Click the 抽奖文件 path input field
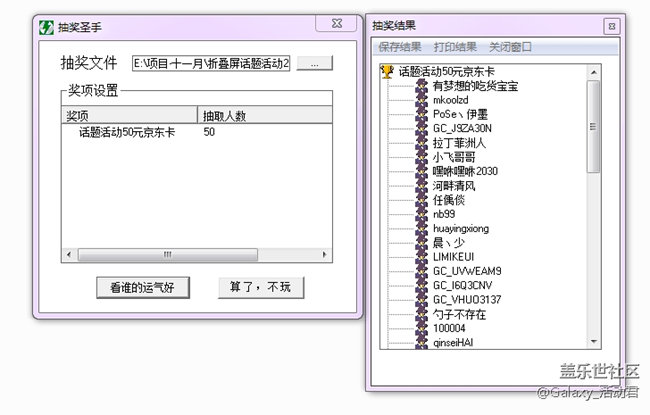The height and width of the screenshot is (415, 650). coord(211,63)
